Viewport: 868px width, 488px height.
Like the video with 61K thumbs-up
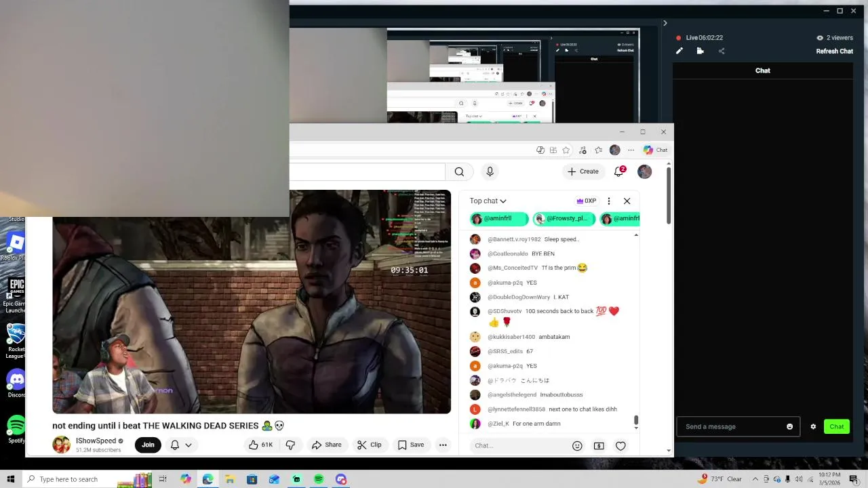coord(261,445)
